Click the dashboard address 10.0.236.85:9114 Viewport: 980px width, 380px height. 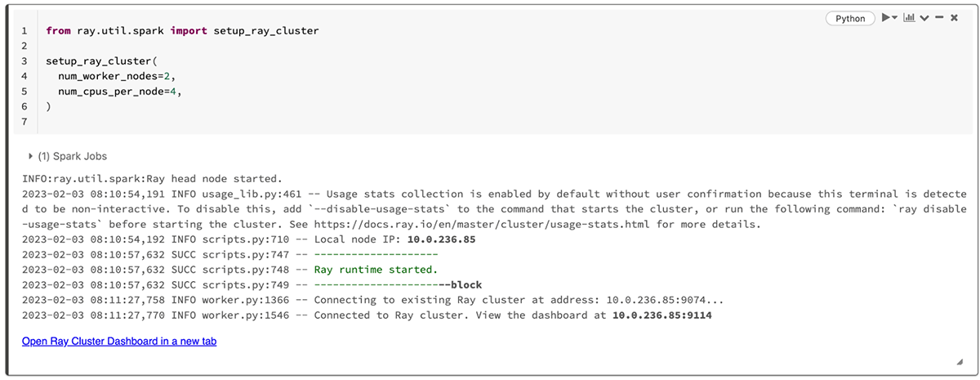click(x=663, y=315)
